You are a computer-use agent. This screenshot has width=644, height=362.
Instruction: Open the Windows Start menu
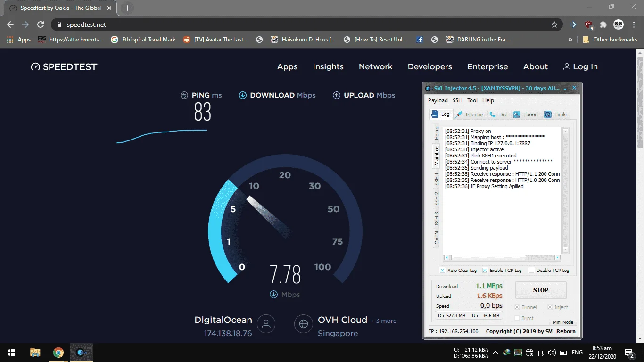11,353
